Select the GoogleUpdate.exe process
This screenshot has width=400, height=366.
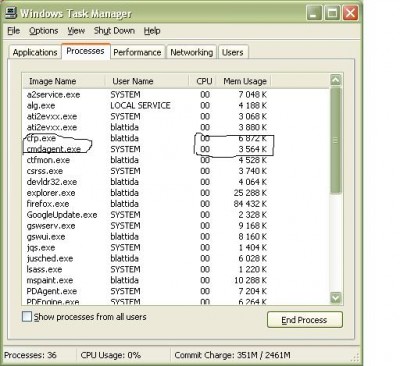pos(62,215)
